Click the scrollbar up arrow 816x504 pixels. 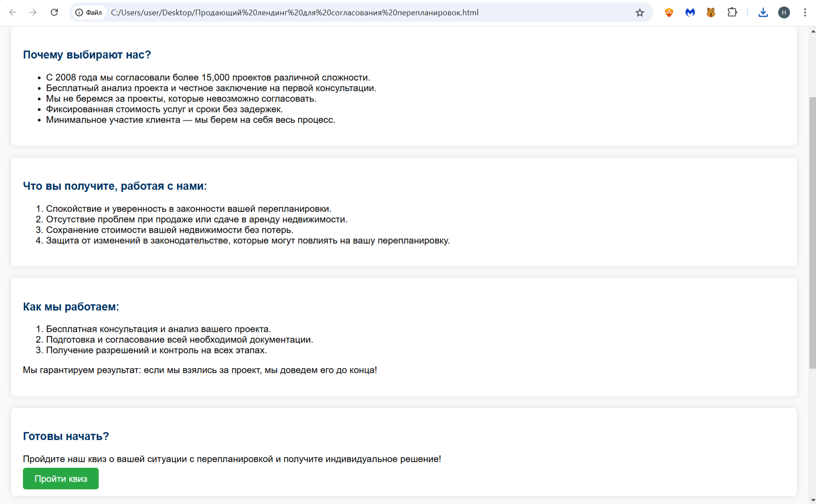click(x=812, y=32)
